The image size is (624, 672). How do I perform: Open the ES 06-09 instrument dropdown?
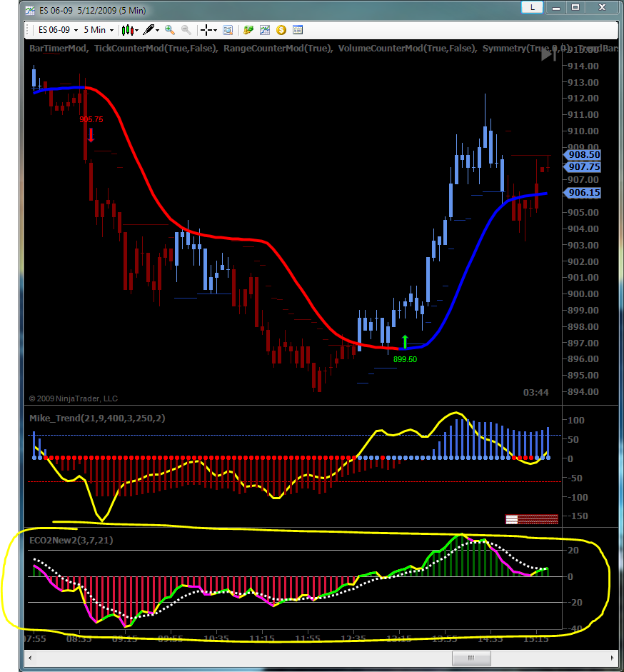click(58, 30)
